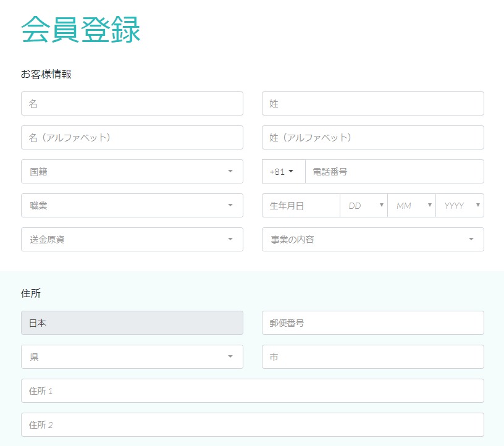Focus the 住所 2 address field

[252, 425]
